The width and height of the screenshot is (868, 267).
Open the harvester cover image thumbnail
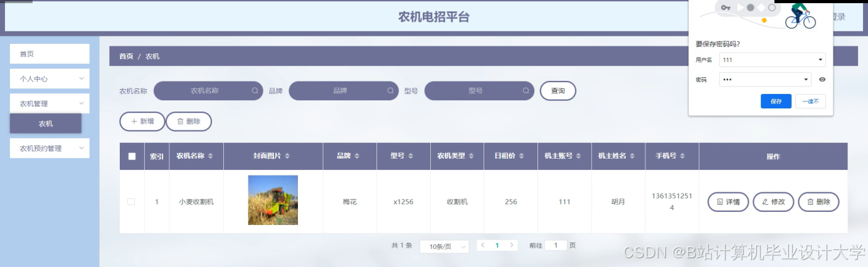coord(273,200)
